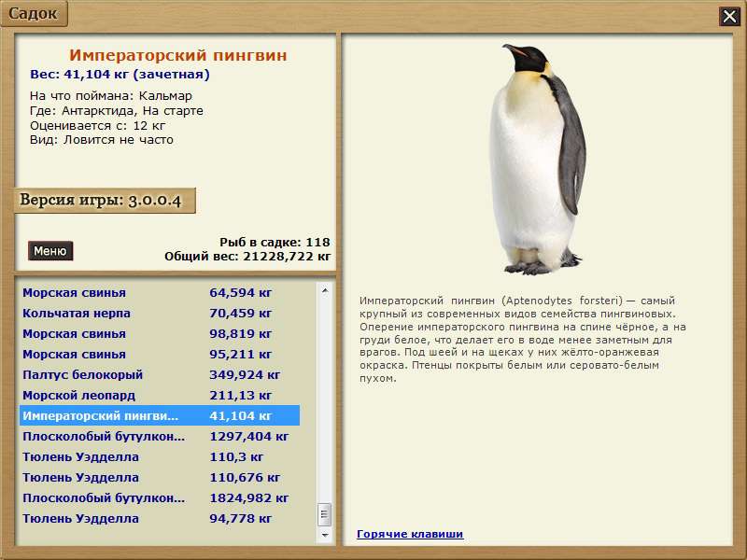Click the Садок title tab
Viewport: 747px width, 560px height.
(x=34, y=14)
